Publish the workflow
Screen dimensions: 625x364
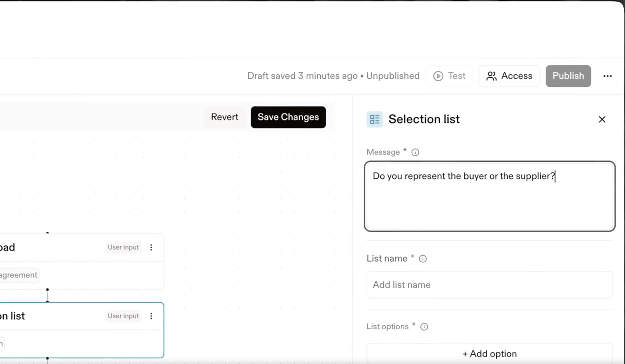tap(568, 76)
